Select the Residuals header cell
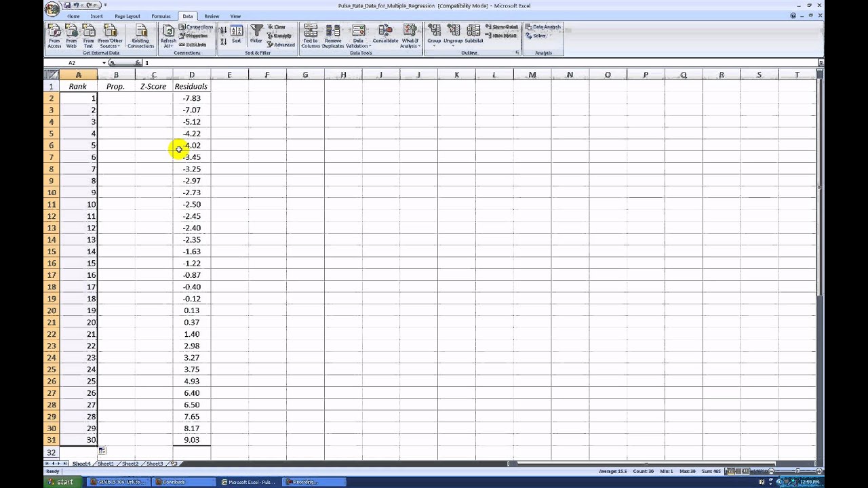 click(x=192, y=87)
